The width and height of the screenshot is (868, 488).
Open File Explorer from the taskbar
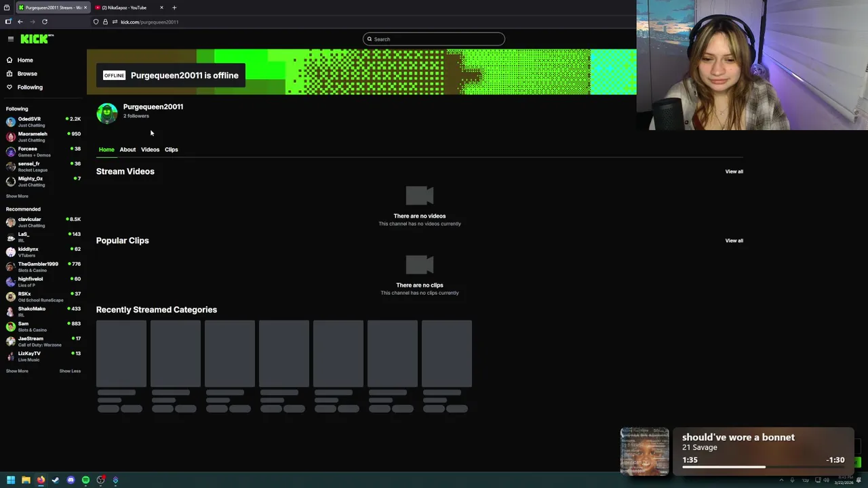click(26, 480)
